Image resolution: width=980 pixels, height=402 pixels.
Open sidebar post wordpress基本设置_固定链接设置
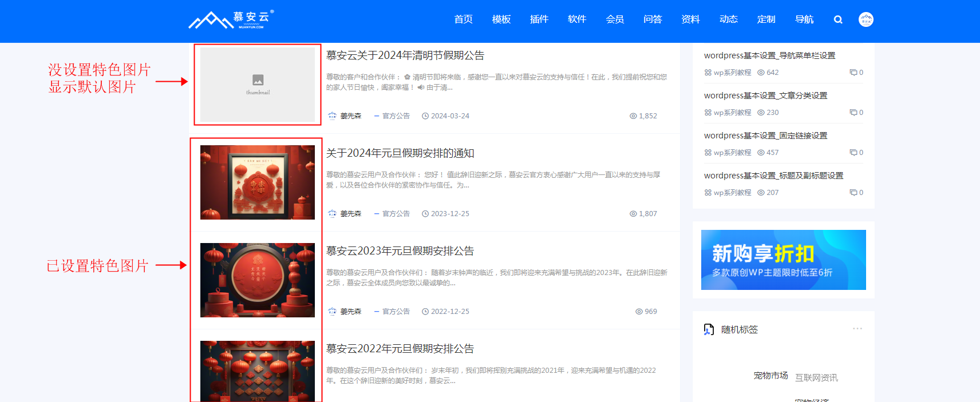pyautogui.click(x=765, y=136)
